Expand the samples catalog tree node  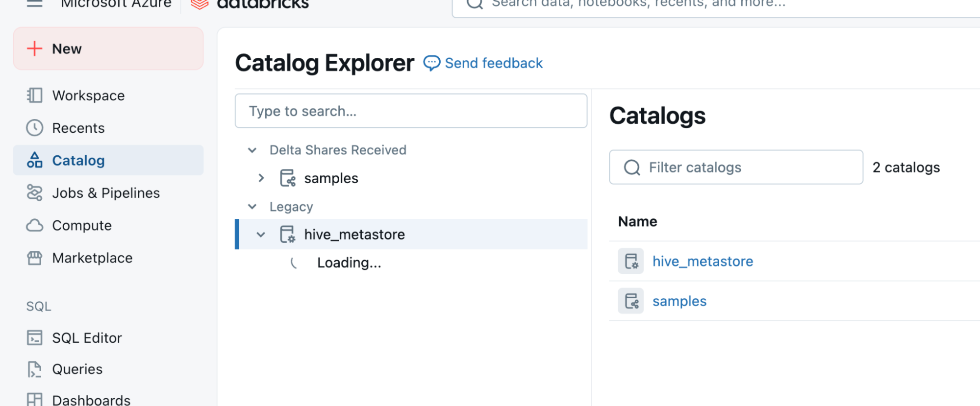point(261,178)
